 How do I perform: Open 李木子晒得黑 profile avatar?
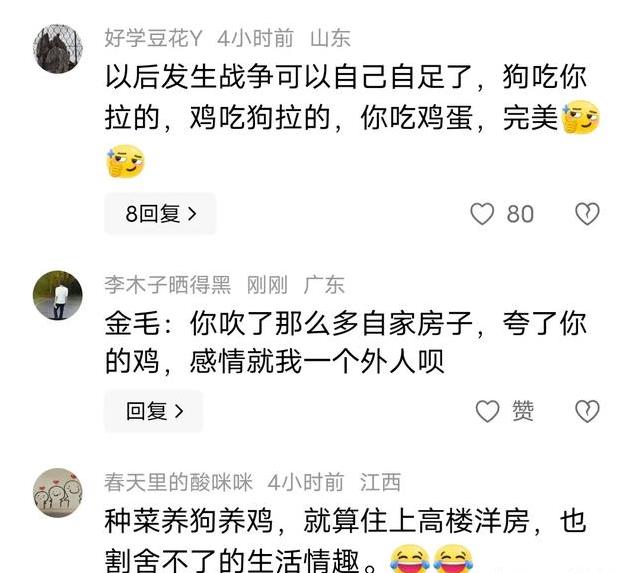[57, 295]
